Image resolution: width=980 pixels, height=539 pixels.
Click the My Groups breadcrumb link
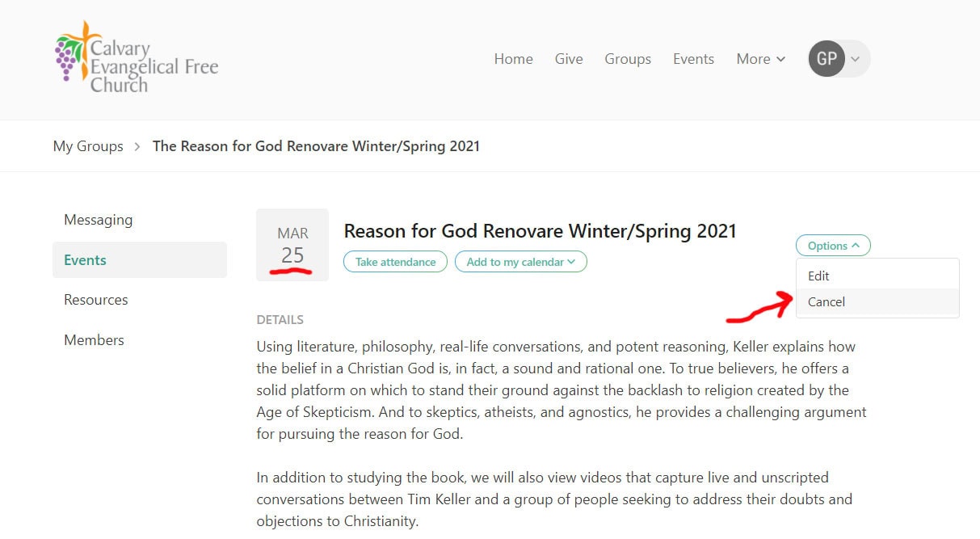point(88,146)
